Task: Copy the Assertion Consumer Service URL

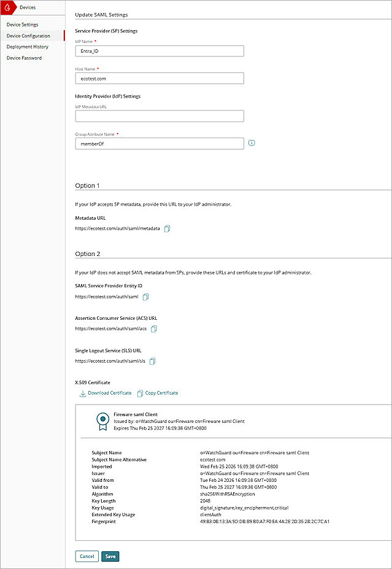Action: point(153,328)
